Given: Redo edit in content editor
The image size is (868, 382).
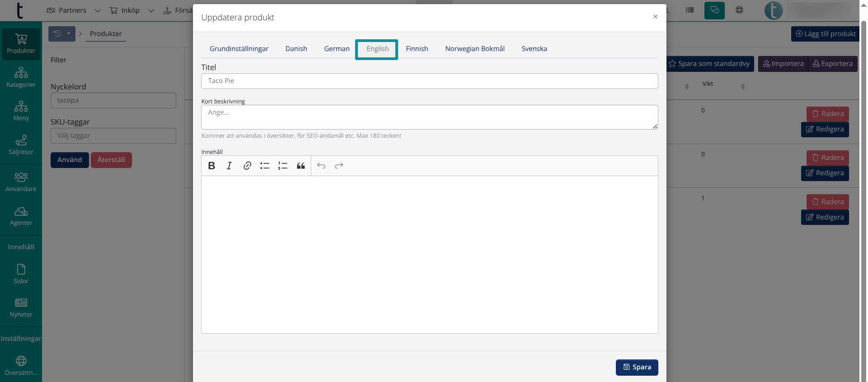Looking at the screenshot, I should coord(339,166).
